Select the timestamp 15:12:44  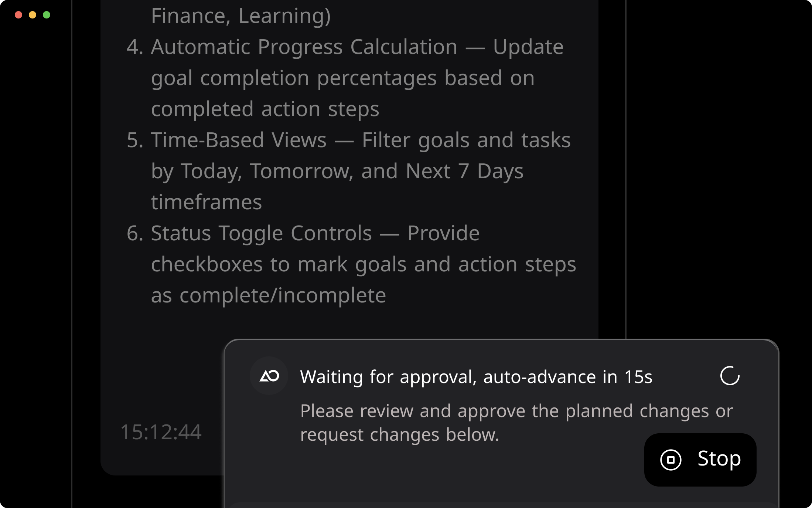pos(161,432)
